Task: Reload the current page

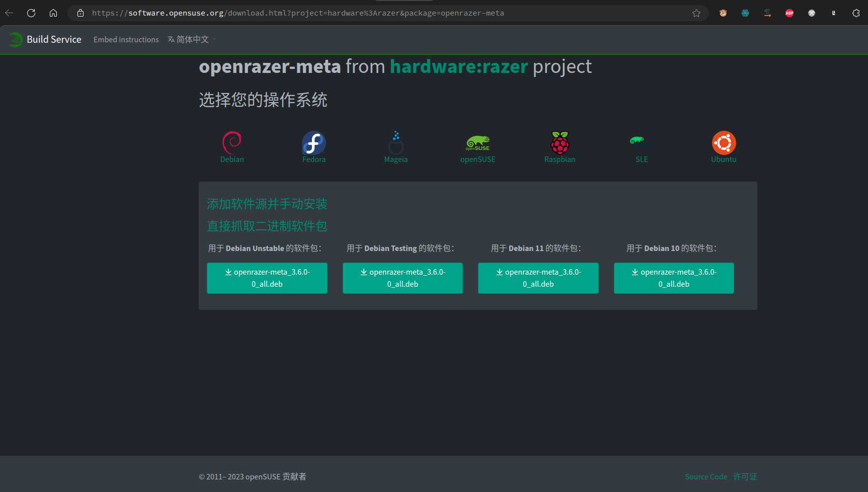Action: pyautogui.click(x=31, y=13)
